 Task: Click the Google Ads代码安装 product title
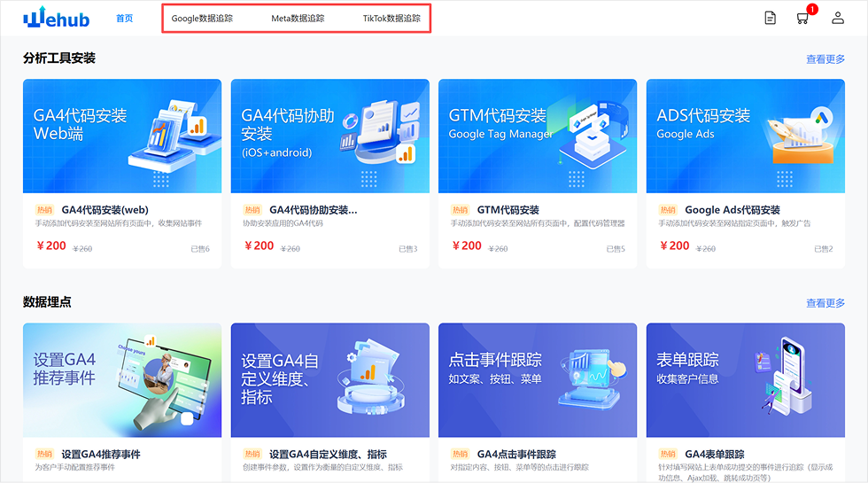pos(732,210)
